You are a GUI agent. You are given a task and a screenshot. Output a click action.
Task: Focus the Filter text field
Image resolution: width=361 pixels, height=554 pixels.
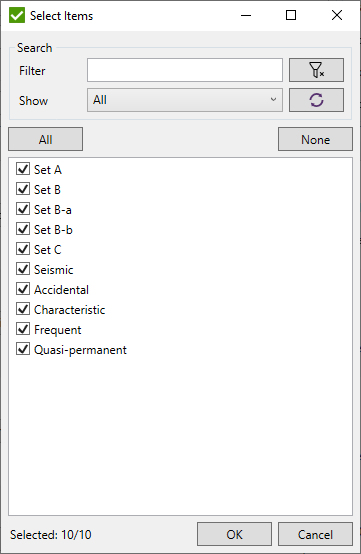[x=185, y=70]
